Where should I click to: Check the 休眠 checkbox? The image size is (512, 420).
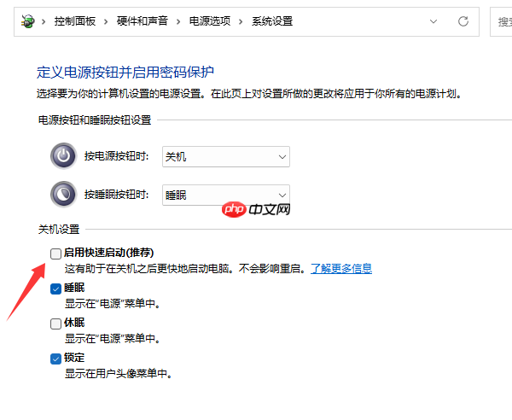click(x=55, y=324)
